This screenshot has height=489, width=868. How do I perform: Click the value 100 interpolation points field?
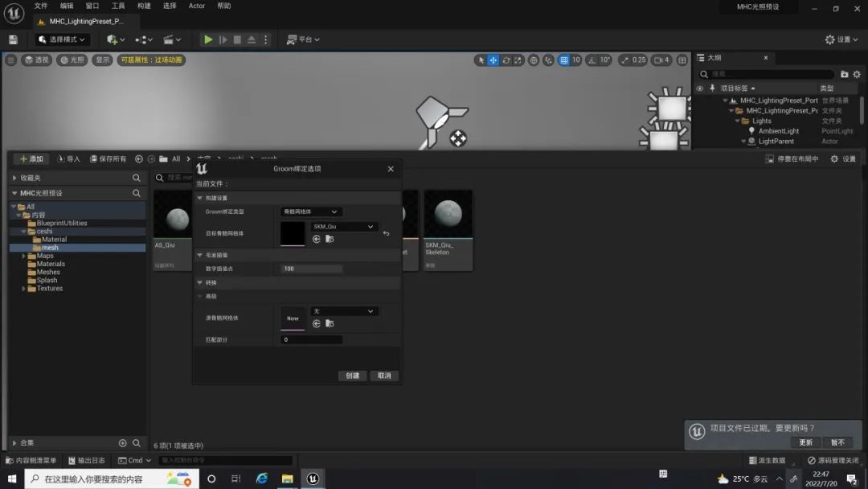312,269
